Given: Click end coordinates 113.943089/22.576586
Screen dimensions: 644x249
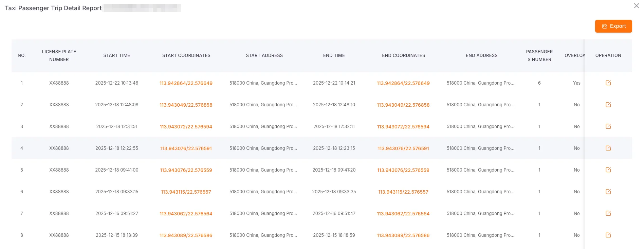Looking at the screenshot, I should pos(403,235).
